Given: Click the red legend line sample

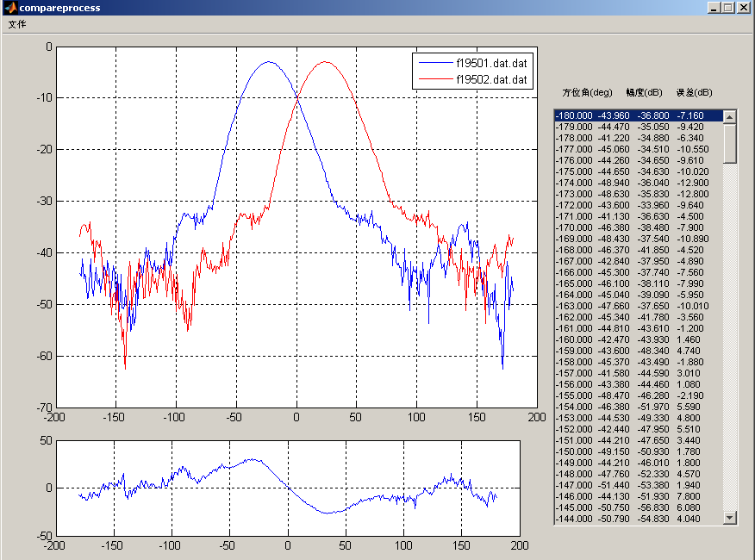Looking at the screenshot, I should [x=436, y=79].
